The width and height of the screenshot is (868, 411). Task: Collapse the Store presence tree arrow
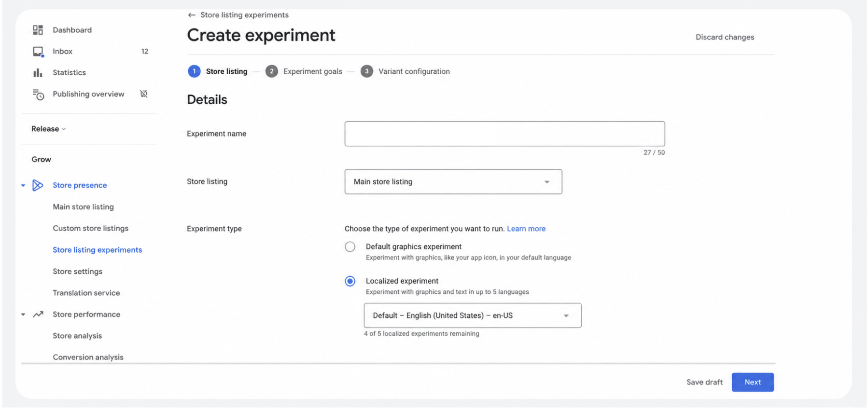(23, 186)
